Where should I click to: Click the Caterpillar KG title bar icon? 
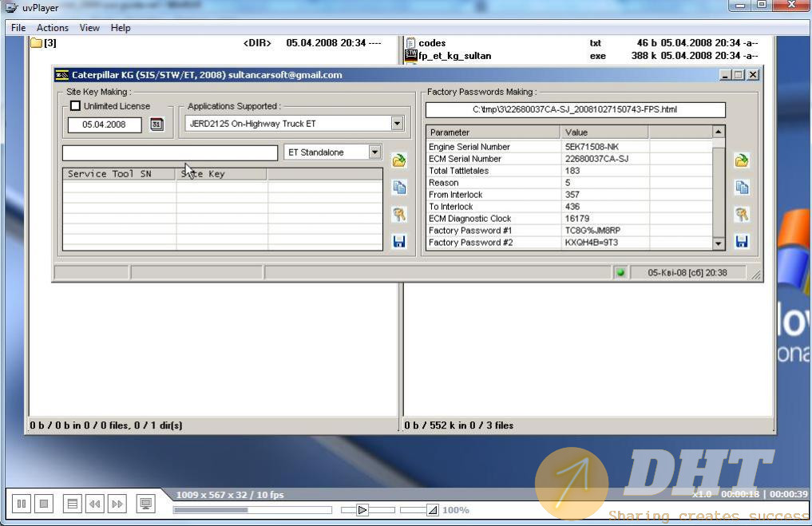pyautogui.click(x=61, y=75)
